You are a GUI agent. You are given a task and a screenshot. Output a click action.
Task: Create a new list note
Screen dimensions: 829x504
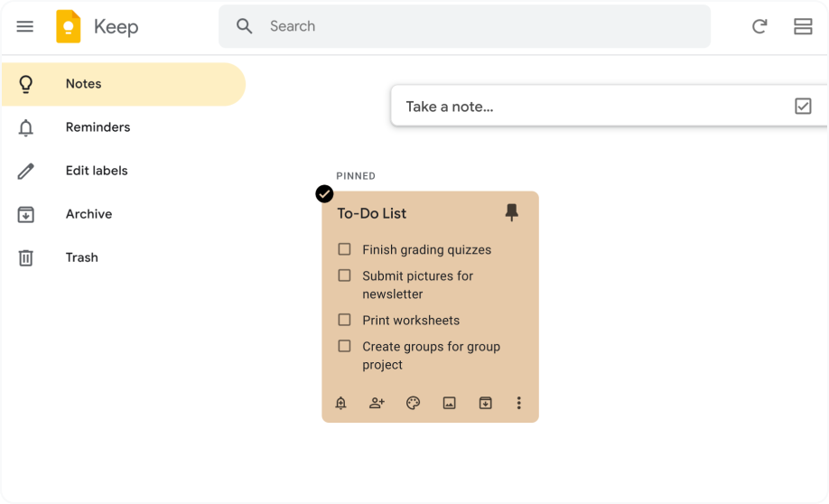pos(803,107)
